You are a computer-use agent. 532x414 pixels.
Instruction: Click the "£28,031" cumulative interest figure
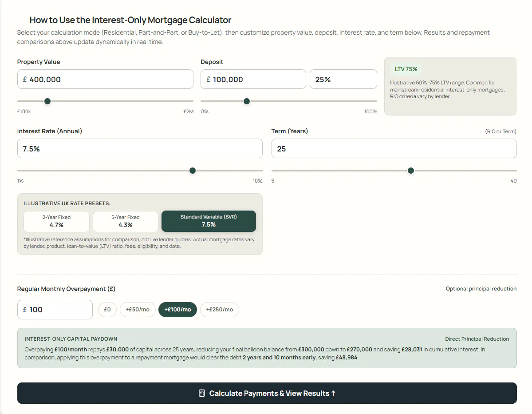(412, 350)
